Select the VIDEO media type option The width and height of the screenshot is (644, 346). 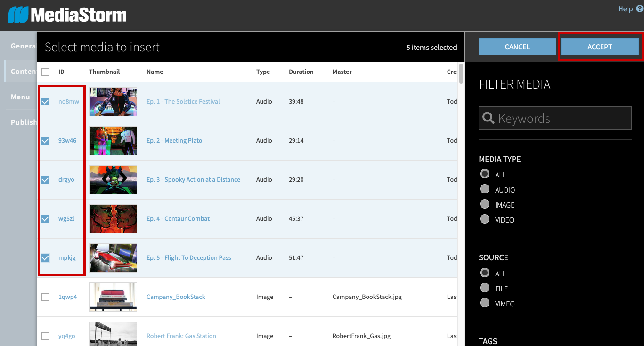(x=485, y=219)
